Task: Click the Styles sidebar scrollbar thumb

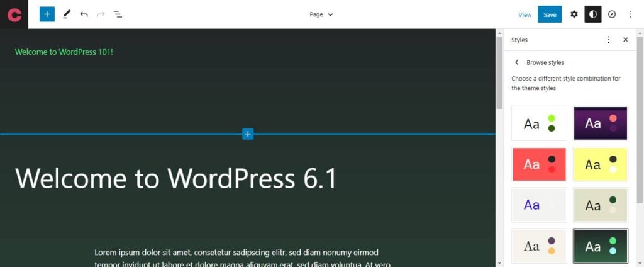Action: 640,119
